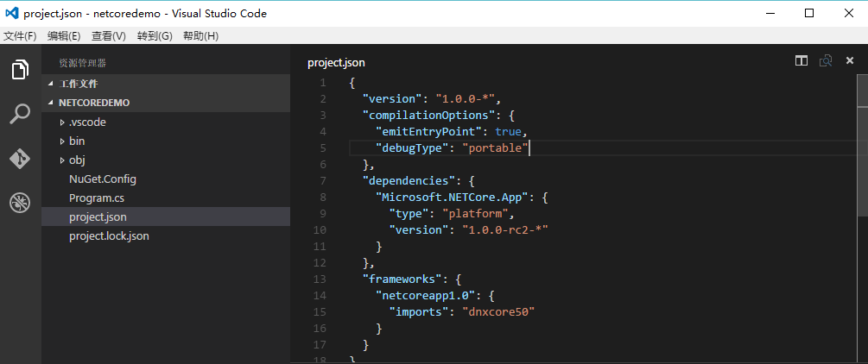
Task: Click the "portable" value on line 5
Action: tap(495, 147)
